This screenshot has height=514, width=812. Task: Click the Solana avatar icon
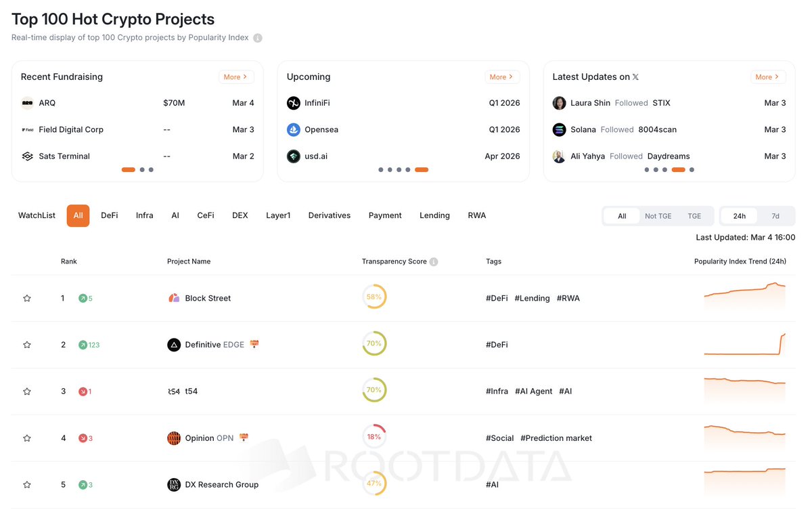560,129
